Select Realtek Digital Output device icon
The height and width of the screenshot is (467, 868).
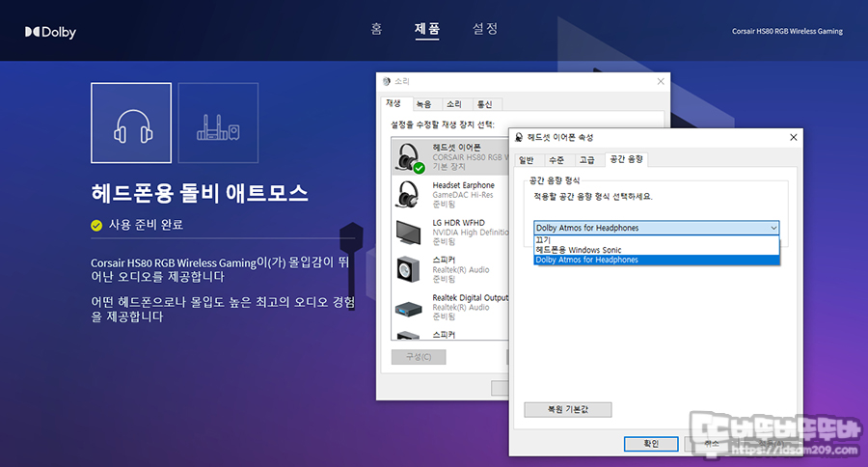pos(409,308)
